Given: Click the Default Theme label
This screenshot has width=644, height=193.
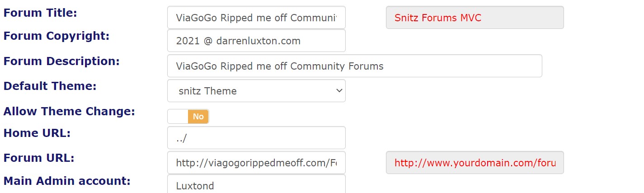Looking at the screenshot, I should [50, 86].
